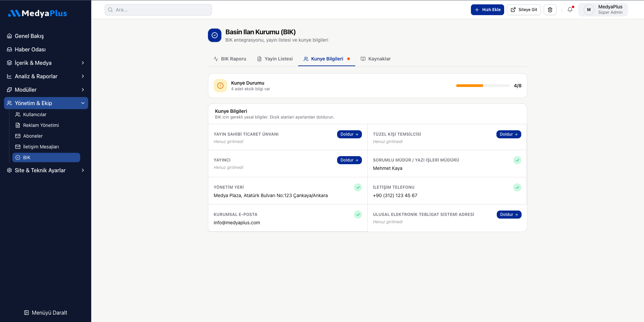The image size is (644, 322).
Task: Click the Ara search field
Action: coord(158,10)
